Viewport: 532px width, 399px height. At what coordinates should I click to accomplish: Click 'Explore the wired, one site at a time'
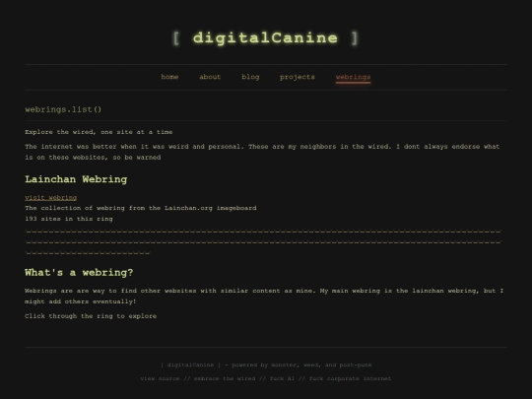(99, 132)
